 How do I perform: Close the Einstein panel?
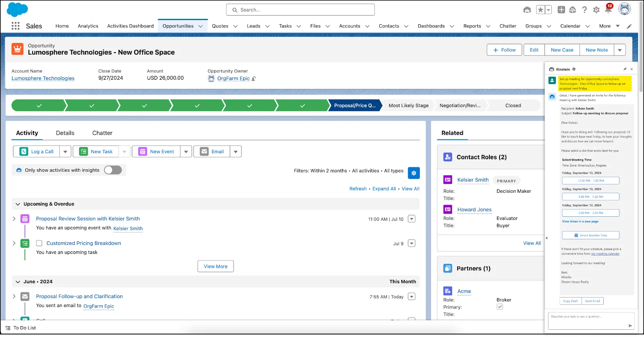click(x=632, y=69)
